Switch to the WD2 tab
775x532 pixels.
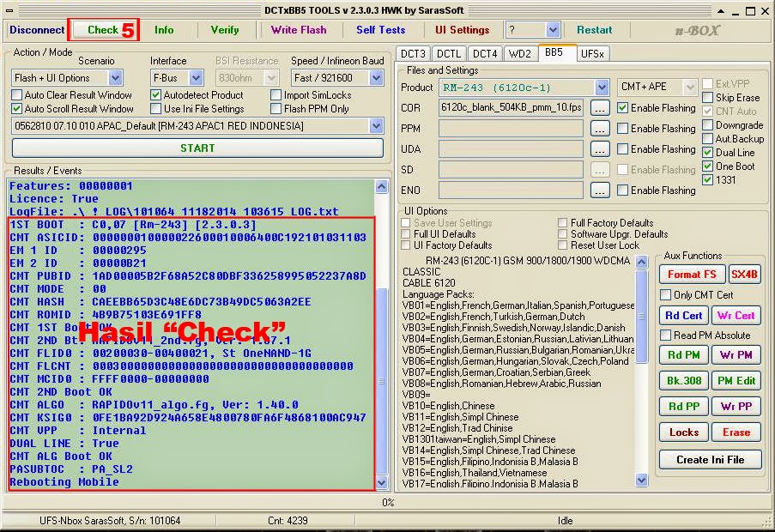[x=520, y=53]
